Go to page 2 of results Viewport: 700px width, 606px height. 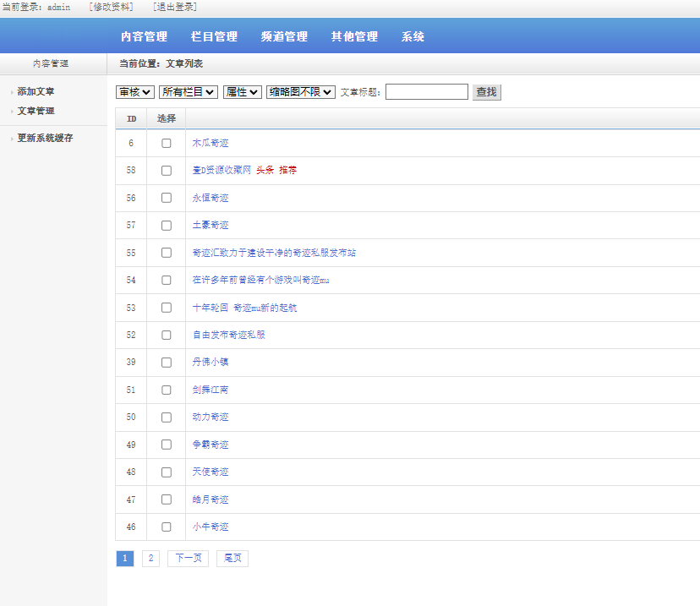150,559
